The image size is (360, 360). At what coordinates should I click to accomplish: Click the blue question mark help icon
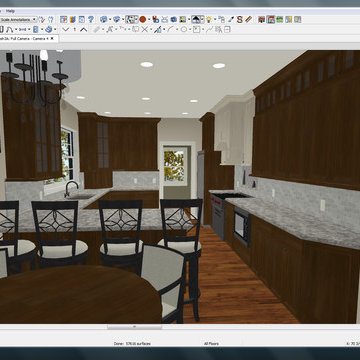91,19
